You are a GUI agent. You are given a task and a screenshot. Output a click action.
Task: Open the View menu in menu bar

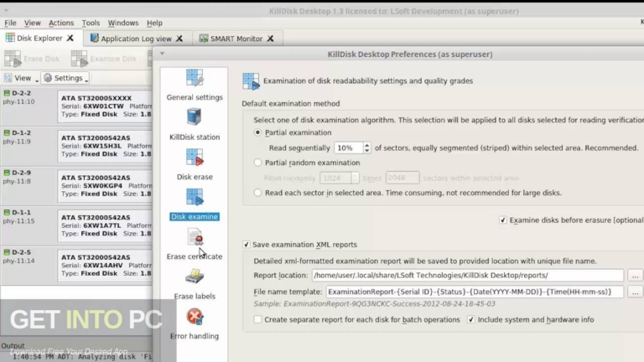(32, 23)
